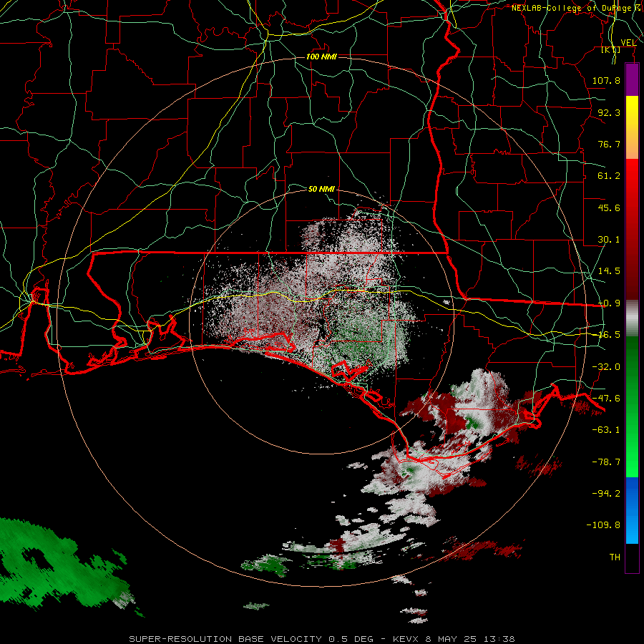Click the 14.5 scale value
This screenshot has width=644, height=644.
(x=609, y=271)
